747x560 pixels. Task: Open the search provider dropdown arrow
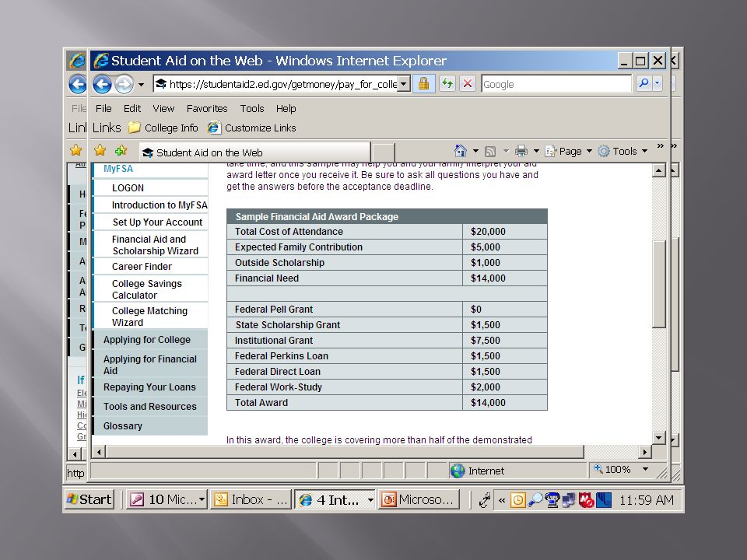click(x=657, y=83)
